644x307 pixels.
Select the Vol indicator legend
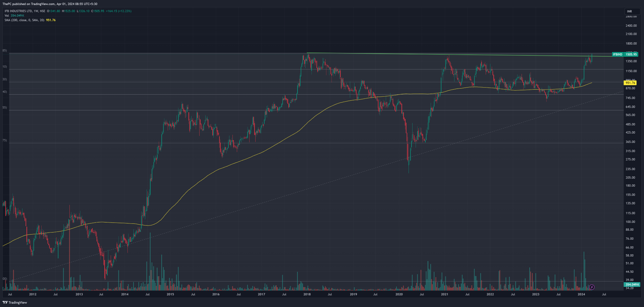pyautogui.click(x=7, y=15)
